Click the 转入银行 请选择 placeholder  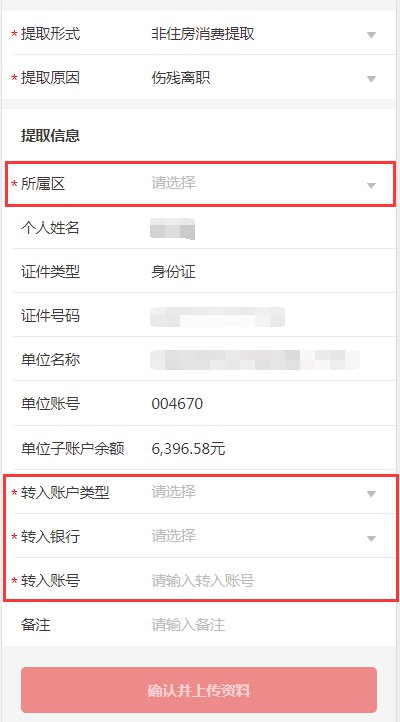tap(174, 536)
